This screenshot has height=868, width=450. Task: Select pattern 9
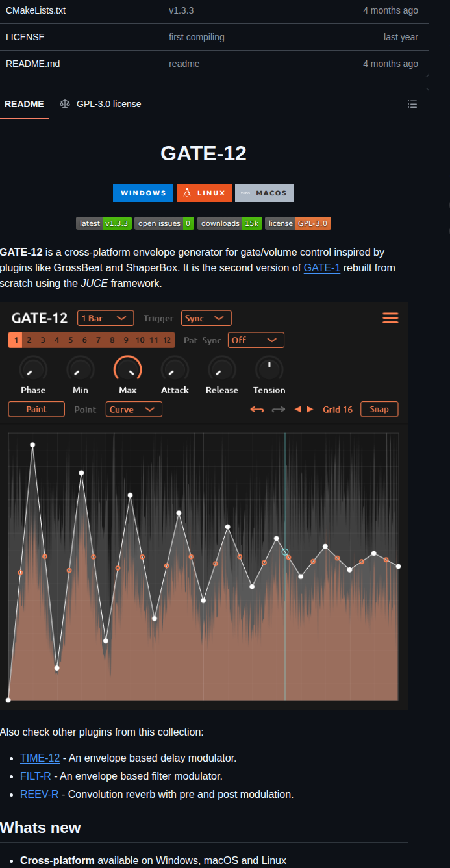(125, 340)
